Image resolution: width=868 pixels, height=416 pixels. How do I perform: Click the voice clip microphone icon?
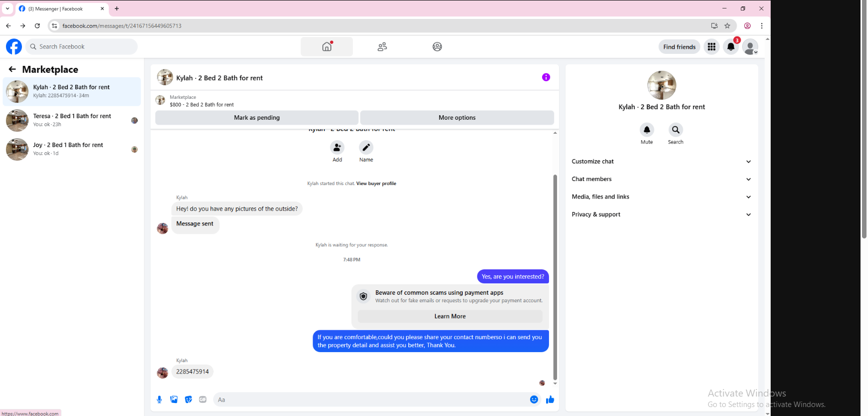(159, 400)
